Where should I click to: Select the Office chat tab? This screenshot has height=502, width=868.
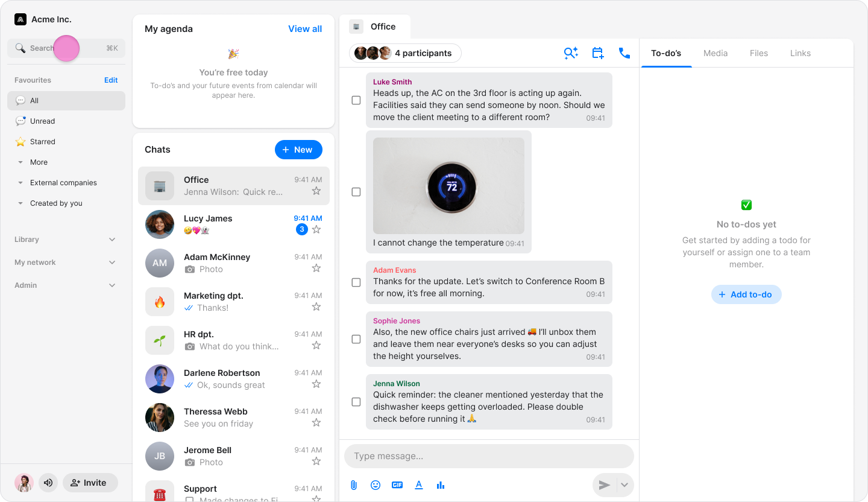[x=375, y=27]
